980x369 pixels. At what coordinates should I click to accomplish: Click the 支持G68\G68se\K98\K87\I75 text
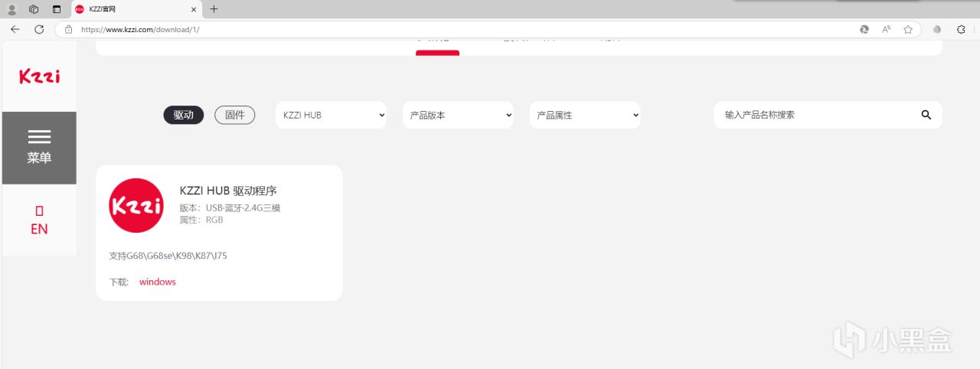(x=168, y=256)
